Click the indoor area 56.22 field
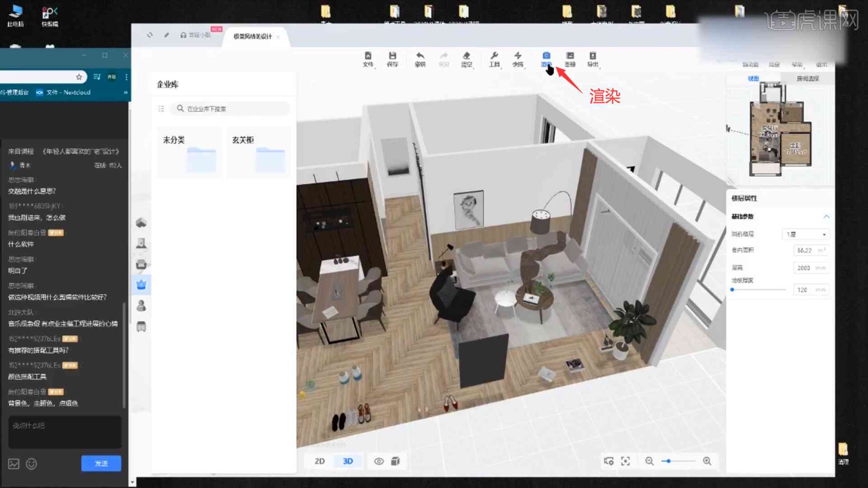Screen dimensions: 868x488 tap(811, 250)
